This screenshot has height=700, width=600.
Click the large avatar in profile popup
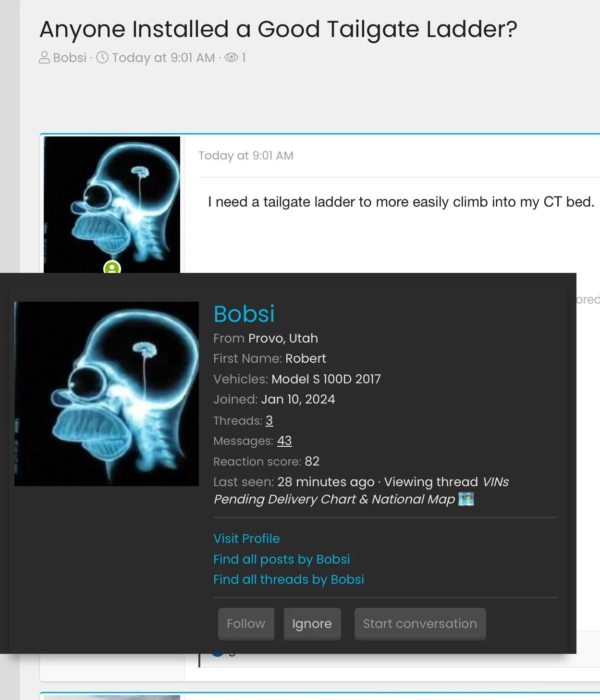pyautogui.click(x=107, y=394)
